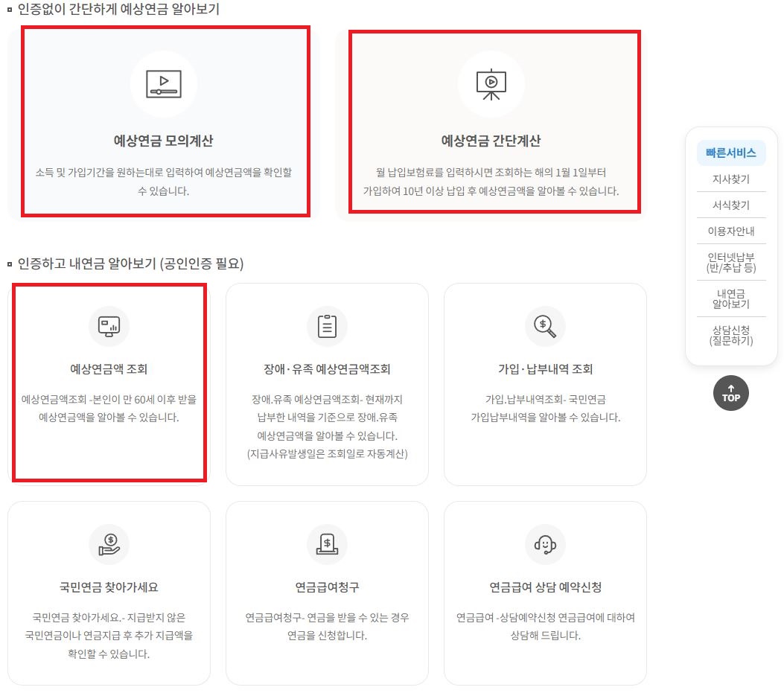This screenshot has width=784, height=693.
Task: Click the 빠른서비스 panel header
Action: (730, 152)
